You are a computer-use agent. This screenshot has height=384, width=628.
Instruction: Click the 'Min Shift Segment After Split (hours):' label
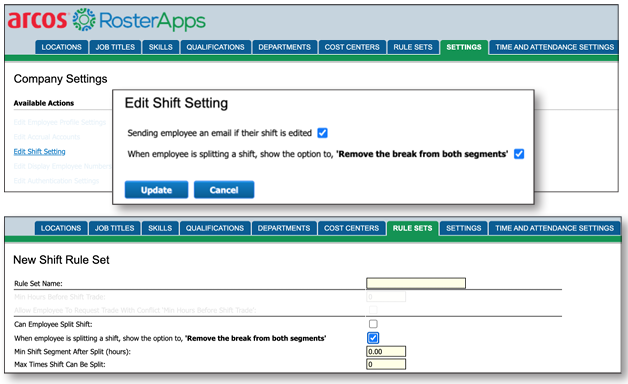tap(72, 352)
